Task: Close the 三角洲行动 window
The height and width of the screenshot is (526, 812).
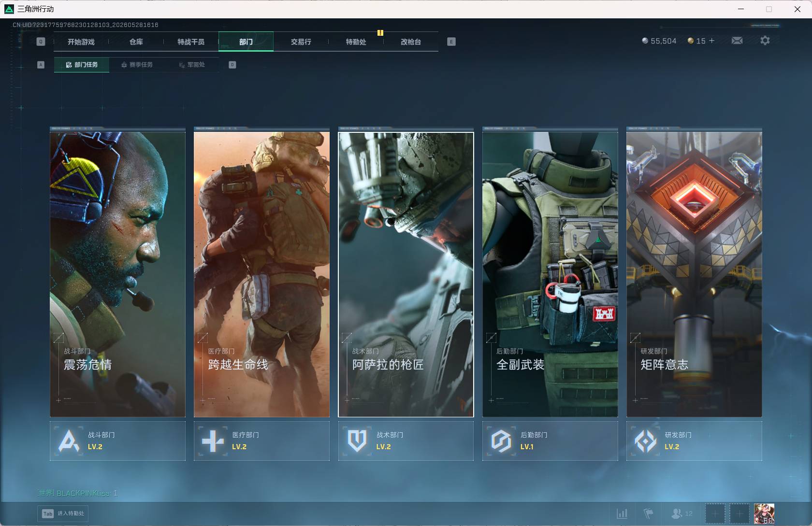Action: pyautogui.click(x=797, y=9)
